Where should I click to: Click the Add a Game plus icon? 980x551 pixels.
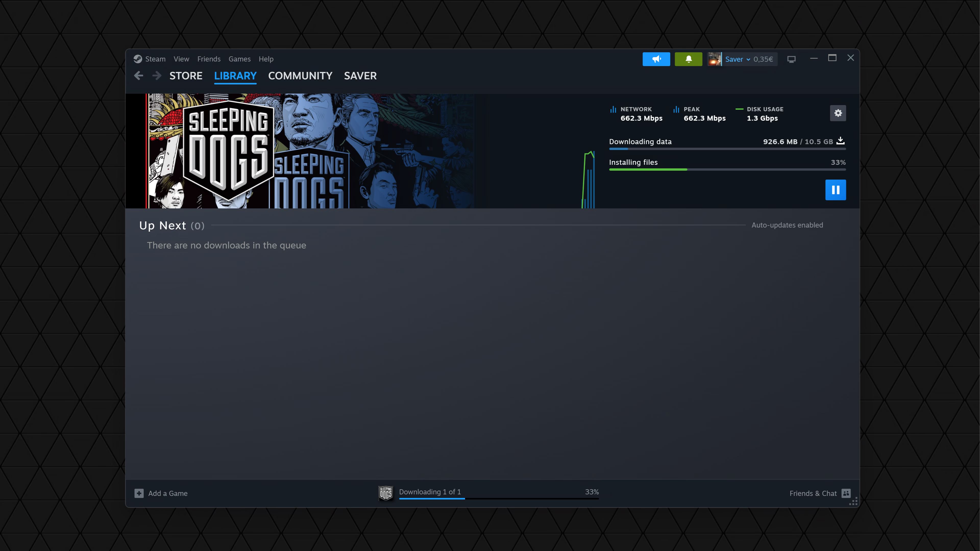(139, 493)
